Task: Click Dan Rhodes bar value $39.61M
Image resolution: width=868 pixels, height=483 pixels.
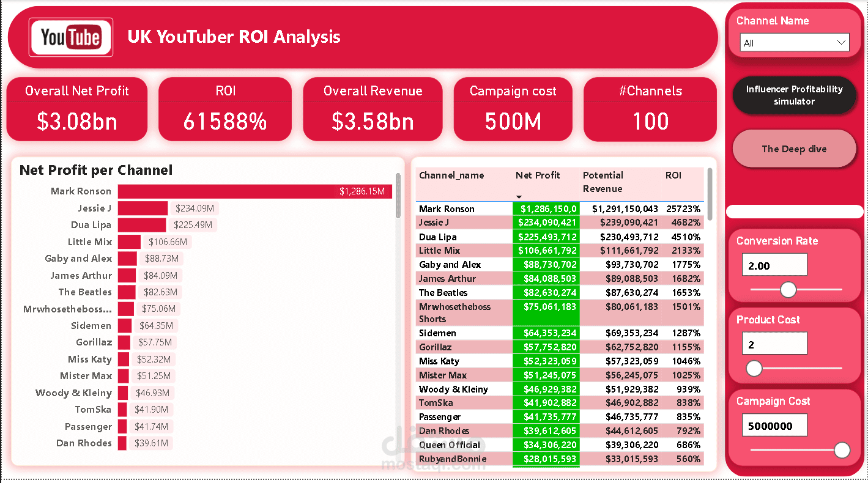Action: coord(150,443)
